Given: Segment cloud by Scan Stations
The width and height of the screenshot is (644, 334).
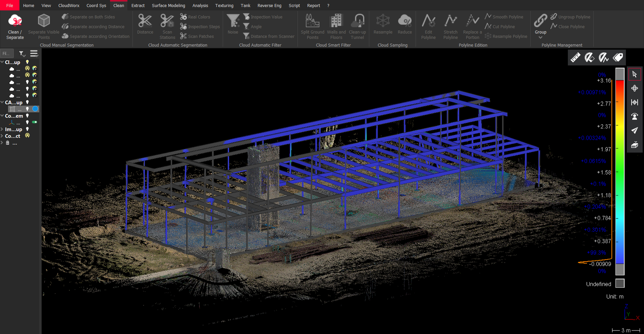Looking at the screenshot, I should click(167, 27).
